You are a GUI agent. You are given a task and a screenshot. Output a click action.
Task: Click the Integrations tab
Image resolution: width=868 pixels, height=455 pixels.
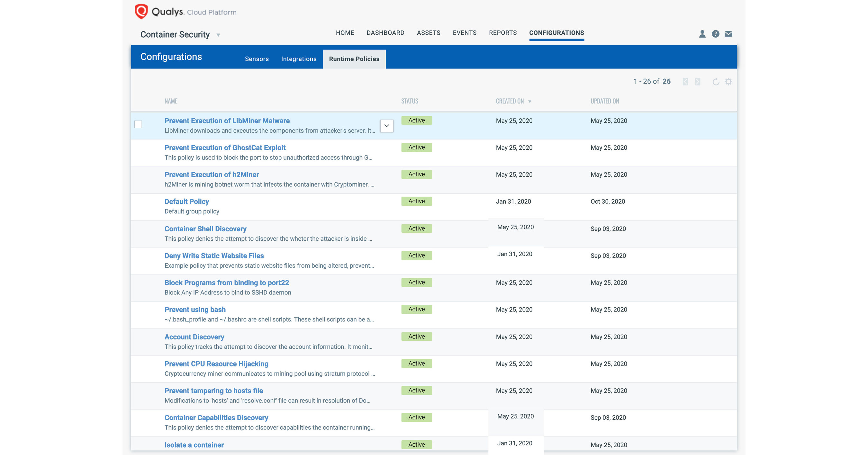click(299, 59)
